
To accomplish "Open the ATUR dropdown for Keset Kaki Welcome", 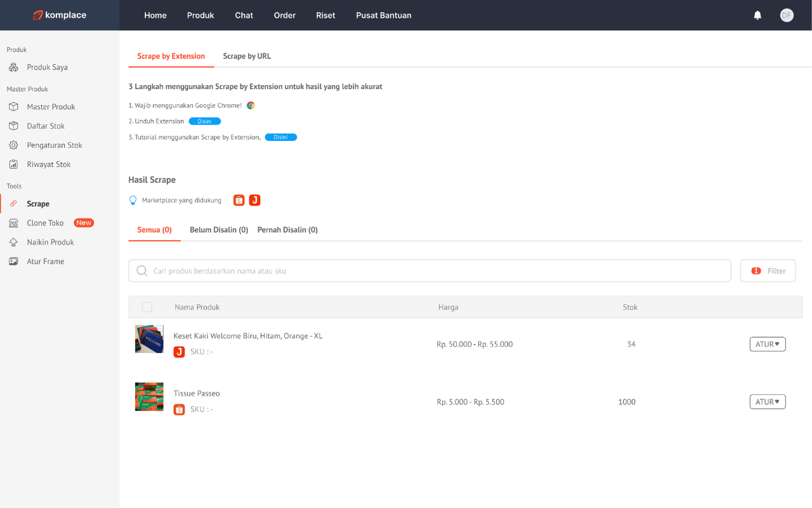I will (x=768, y=344).
